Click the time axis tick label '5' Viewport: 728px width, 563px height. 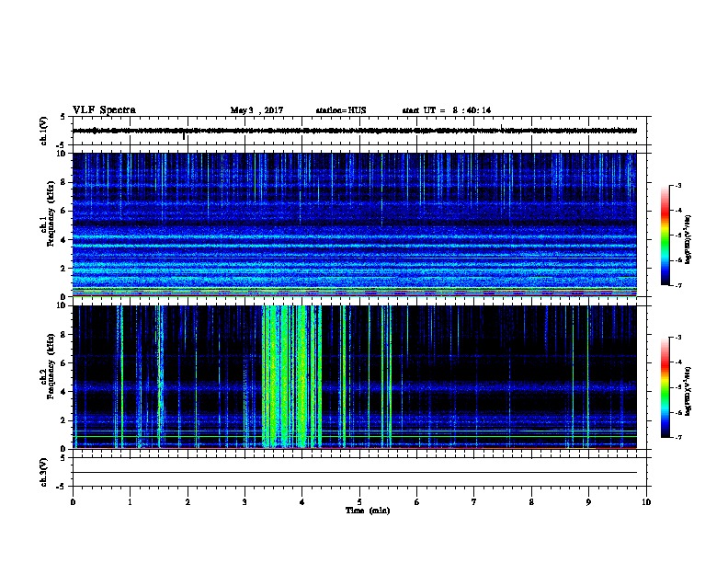[x=359, y=502]
